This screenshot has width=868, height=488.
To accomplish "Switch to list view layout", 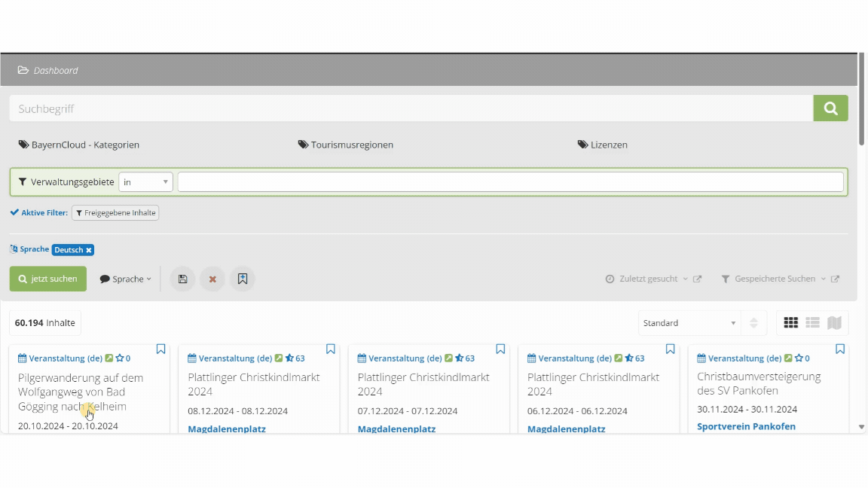I will 812,323.
